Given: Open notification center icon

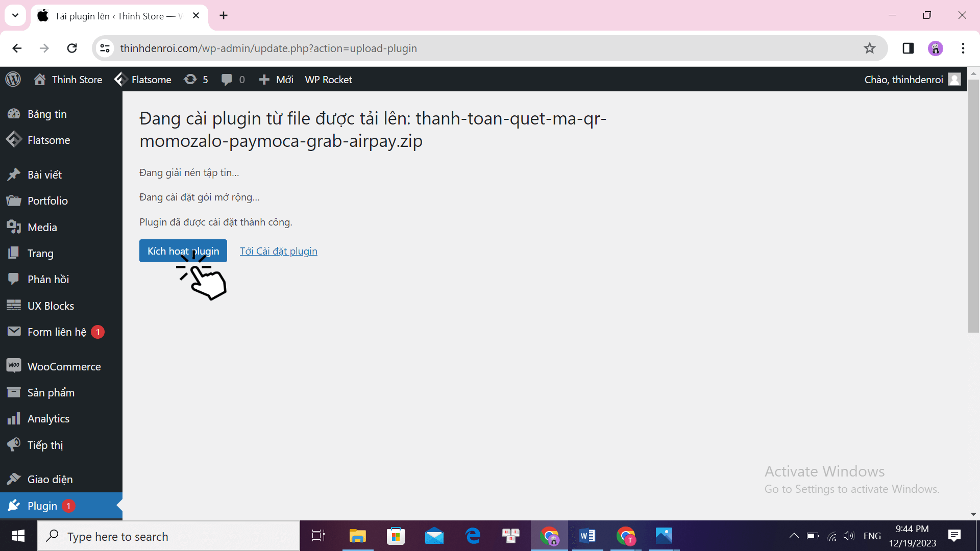Looking at the screenshot, I should point(954,536).
